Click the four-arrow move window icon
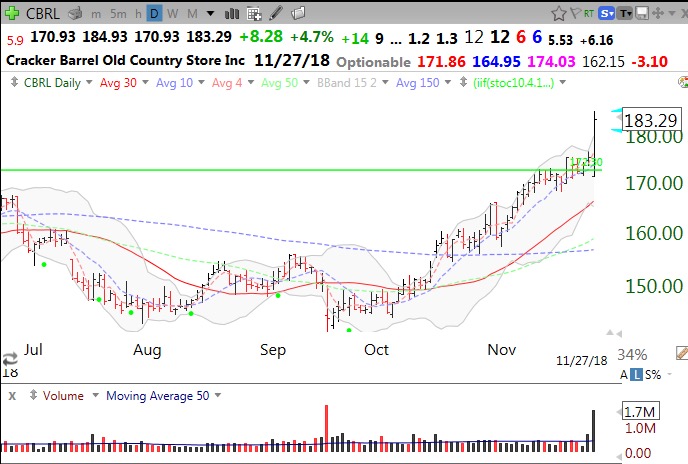Screen dimensions: 688x464 pyautogui.click(x=658, y=14)
